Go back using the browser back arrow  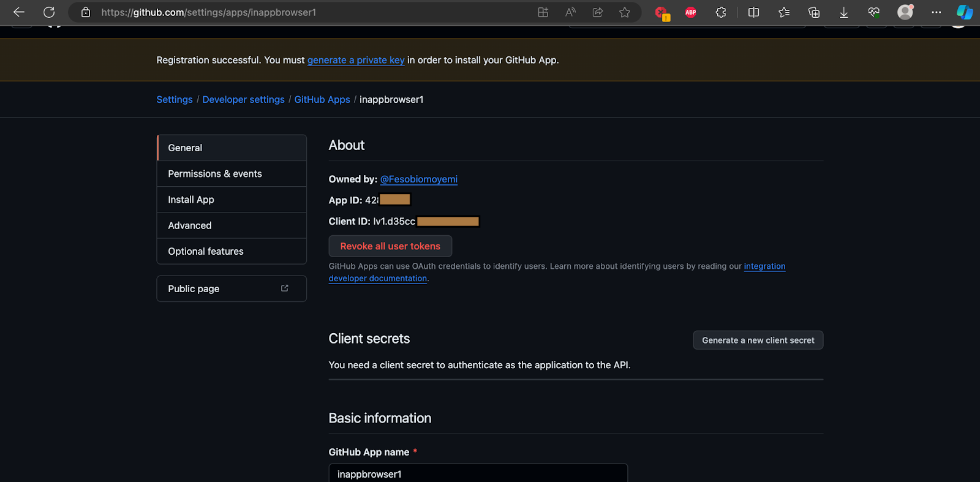pos(19,12)
